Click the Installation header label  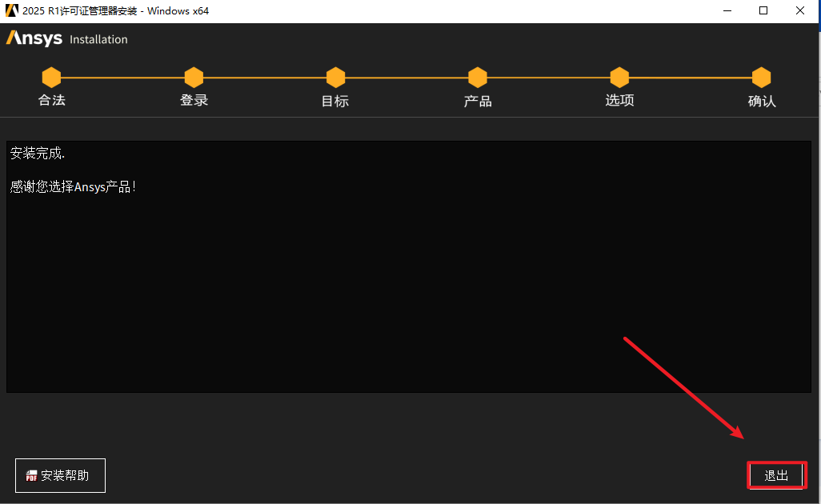pyautogui.click(x=98, y=39)
